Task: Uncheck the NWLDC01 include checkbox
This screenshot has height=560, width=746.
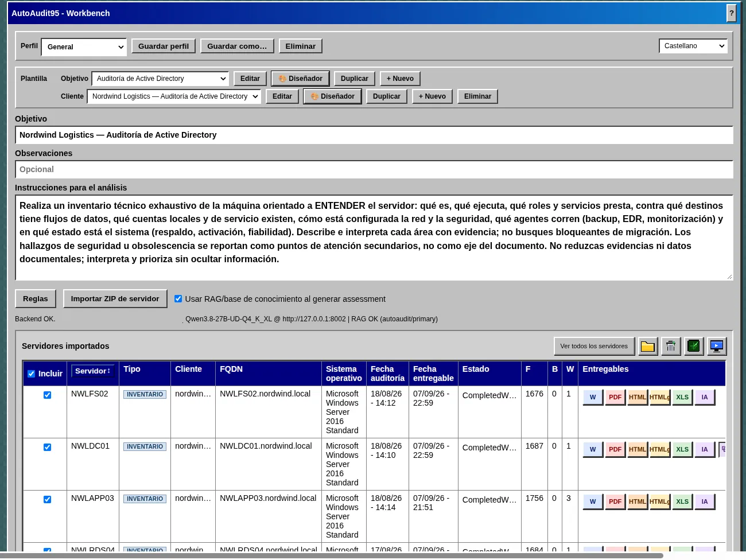Action: 47,447
